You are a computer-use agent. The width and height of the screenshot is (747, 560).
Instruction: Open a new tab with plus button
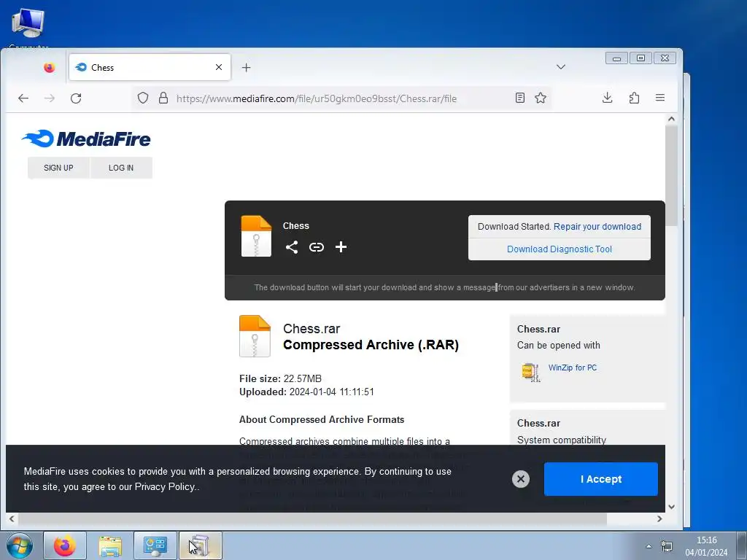[x=246, y=68]
